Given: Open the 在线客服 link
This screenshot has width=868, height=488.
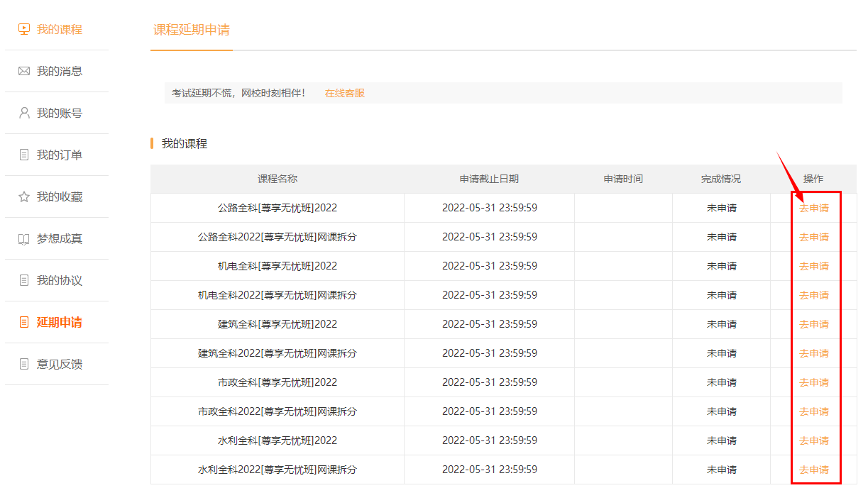Looking at the screenshot, I should (x=345, y=93).
